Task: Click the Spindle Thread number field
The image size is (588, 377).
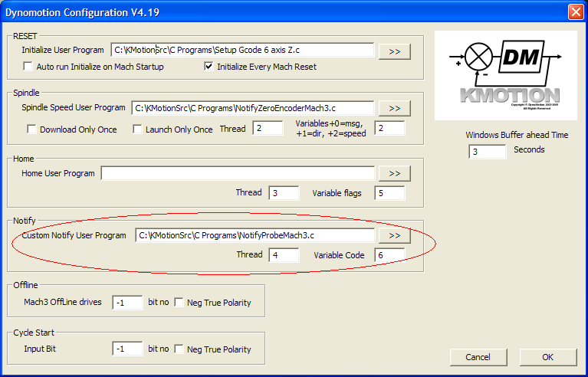Action: point(268,129)
